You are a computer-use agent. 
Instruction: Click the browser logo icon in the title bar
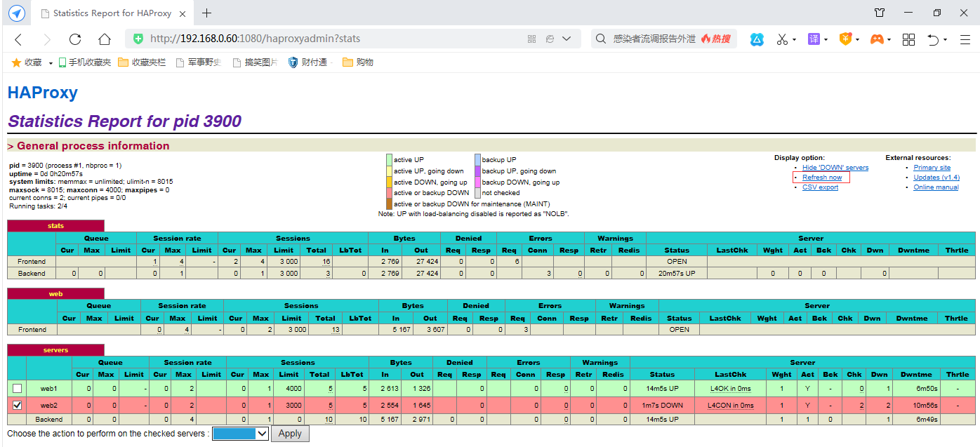tap(17, 13)
